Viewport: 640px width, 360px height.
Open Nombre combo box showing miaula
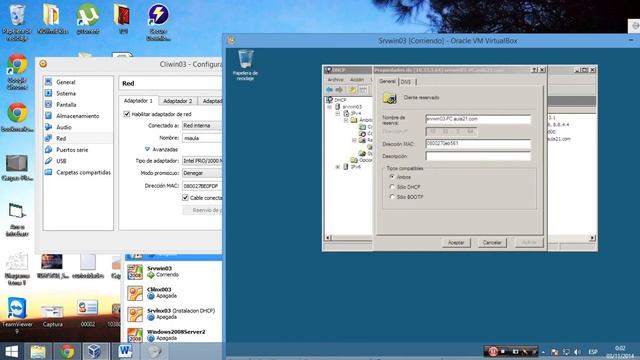click(202, 138)
